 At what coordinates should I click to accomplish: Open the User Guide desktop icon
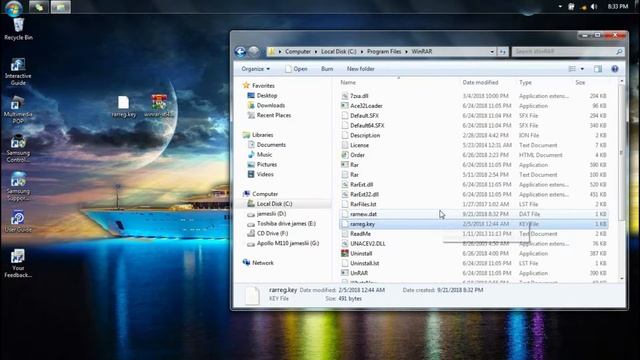(18, 221)
